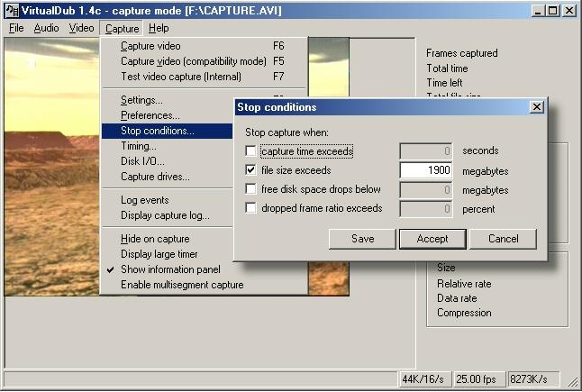Open Preferences from the Capture menu
This screenshot has height=392, width=582.
click(x=150, y=115)
